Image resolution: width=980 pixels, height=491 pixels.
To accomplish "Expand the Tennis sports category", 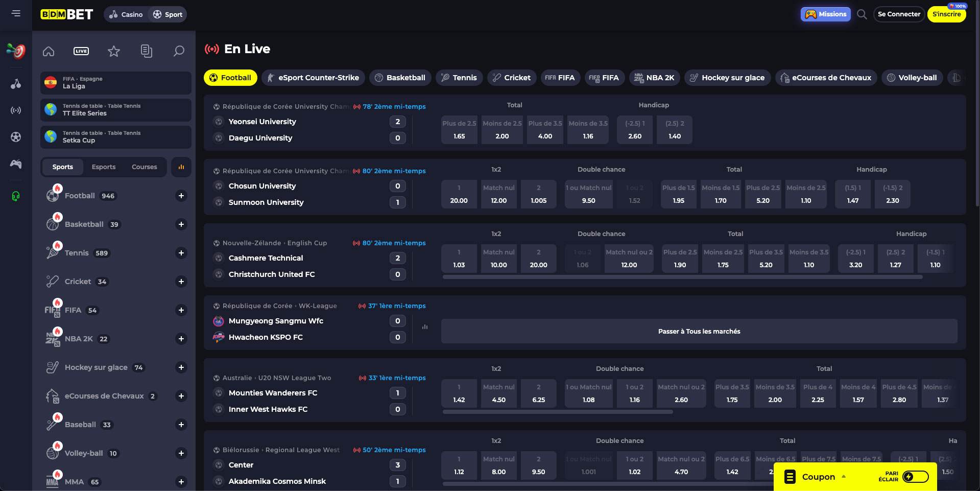I will [x=181, y=253].
